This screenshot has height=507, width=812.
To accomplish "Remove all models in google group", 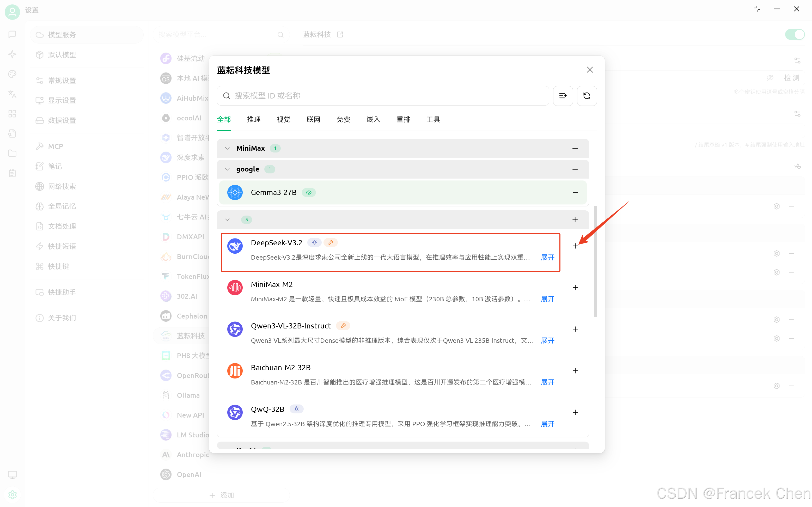I will (575, 169).
